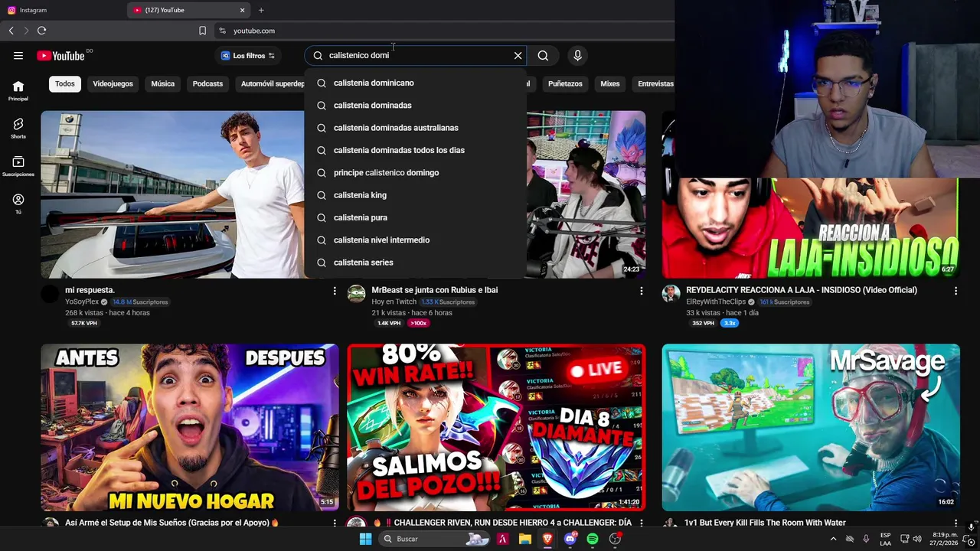Select the Entrevistas filter chip
This screenshot has width=980, height=551.
click(655, 83)
